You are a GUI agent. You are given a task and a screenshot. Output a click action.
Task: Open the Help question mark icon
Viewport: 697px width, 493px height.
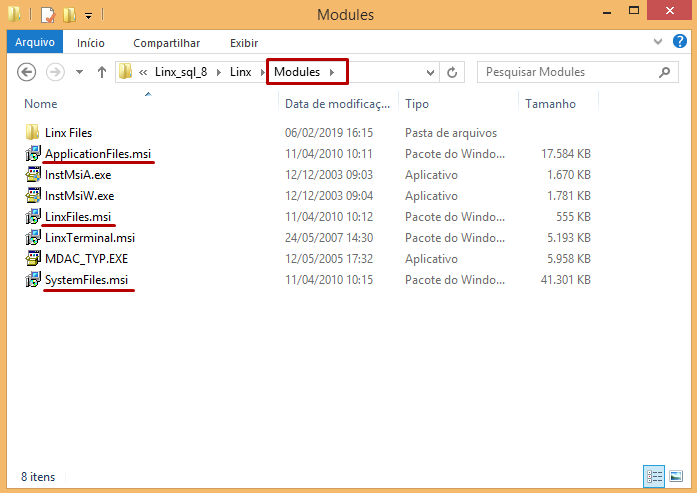680,41
